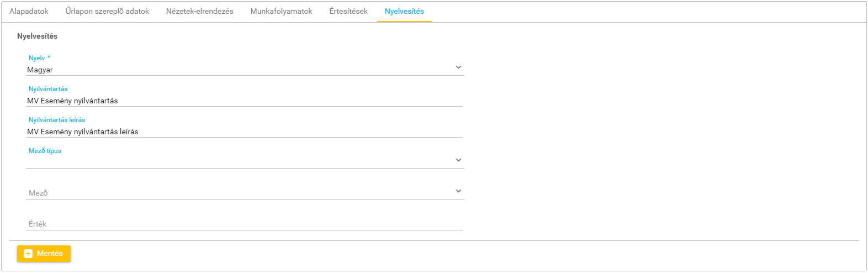Click the blue Mező típus label

coord(45,151)
